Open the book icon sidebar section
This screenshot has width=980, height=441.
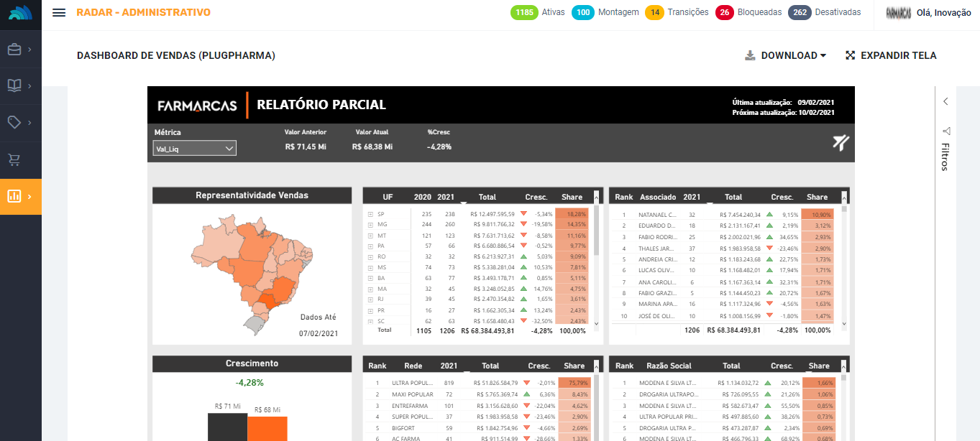pyautogui.click(x=14, y=86)
